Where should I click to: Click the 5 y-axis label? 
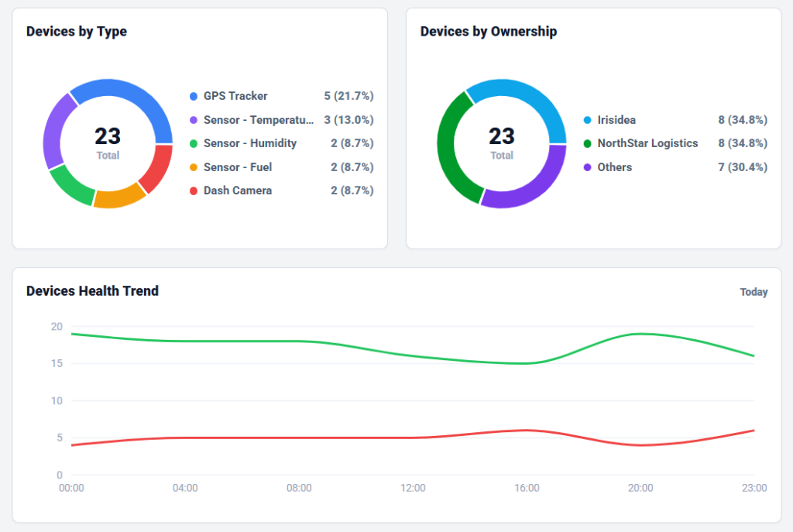pyautogui.click(x=60, y=438)
